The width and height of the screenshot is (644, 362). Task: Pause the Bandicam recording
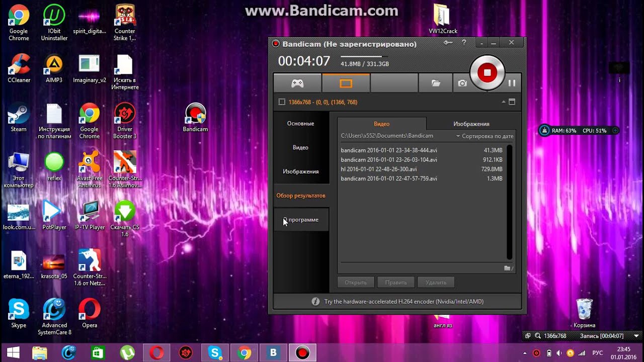tap(512, 83)
